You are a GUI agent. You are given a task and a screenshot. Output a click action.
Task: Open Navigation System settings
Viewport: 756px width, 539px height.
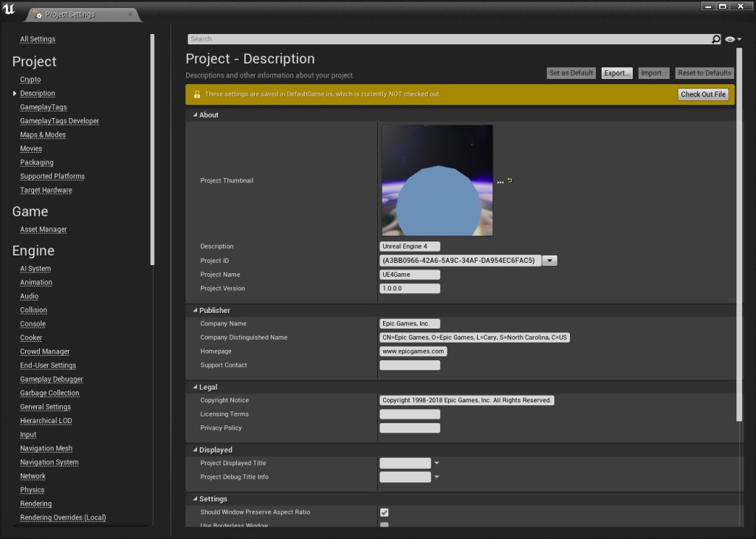pos(49,462)
